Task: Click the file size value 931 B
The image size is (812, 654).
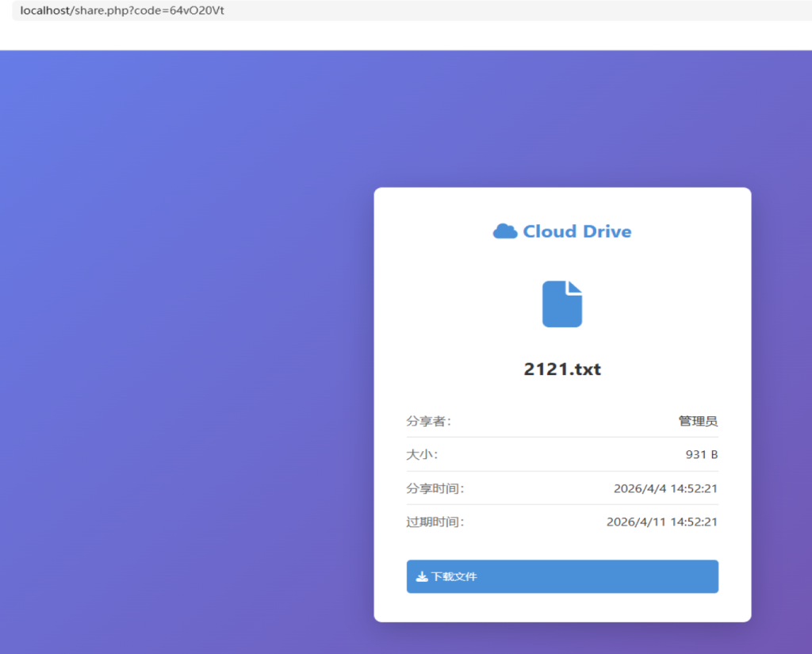Action: [x=702, y=454]
